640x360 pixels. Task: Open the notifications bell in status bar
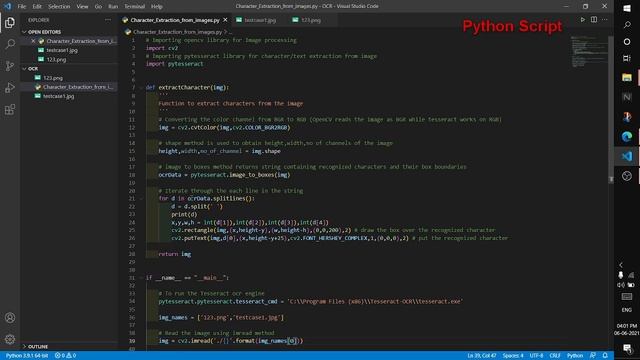tap(605, 356)
